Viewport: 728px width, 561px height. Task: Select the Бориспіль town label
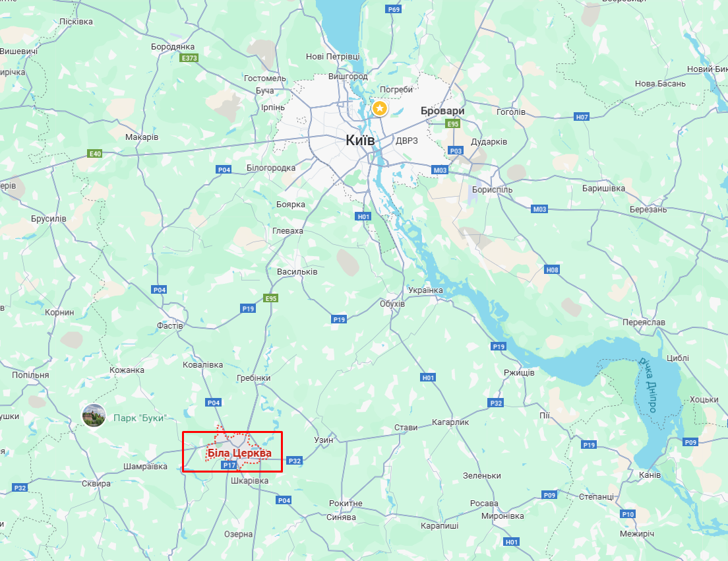point(492,189)
